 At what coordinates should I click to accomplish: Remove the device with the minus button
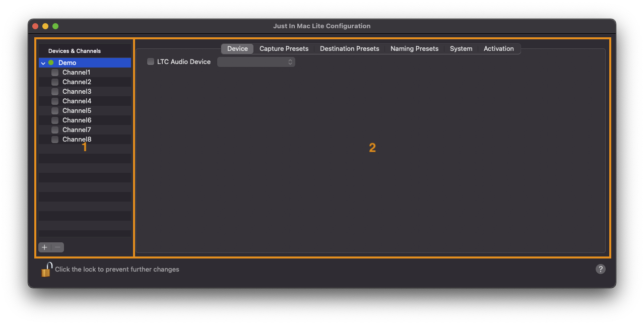click(x=58, y=247)
